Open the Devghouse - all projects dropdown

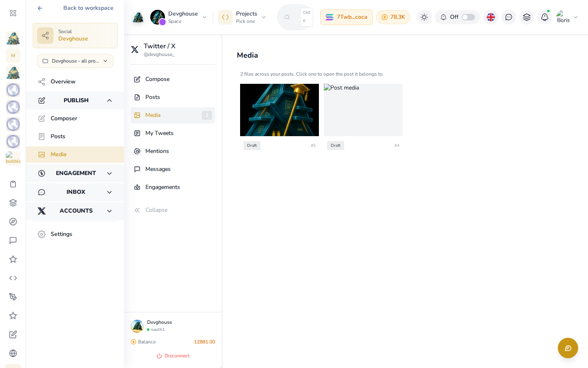pos(75,61)
